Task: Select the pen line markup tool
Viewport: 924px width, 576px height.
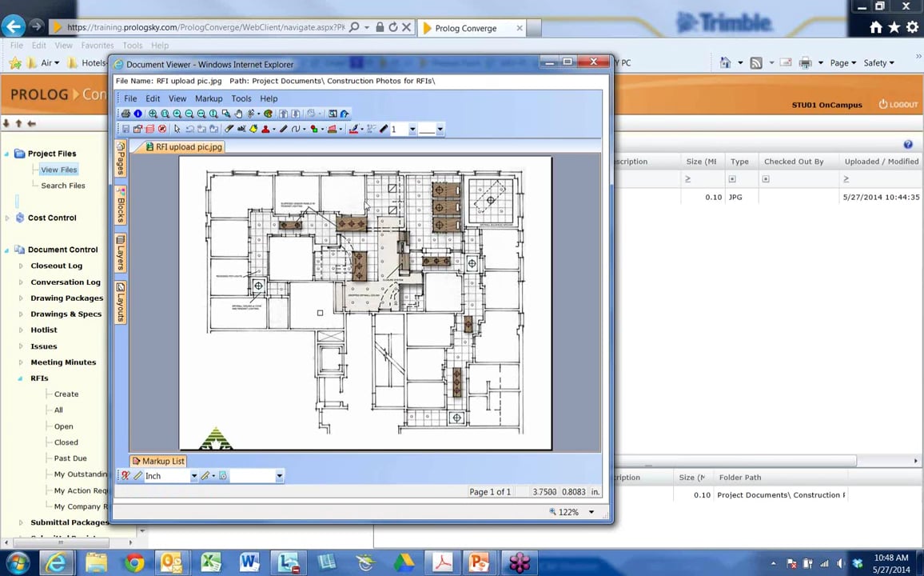Action: click(x=284, y=129)
